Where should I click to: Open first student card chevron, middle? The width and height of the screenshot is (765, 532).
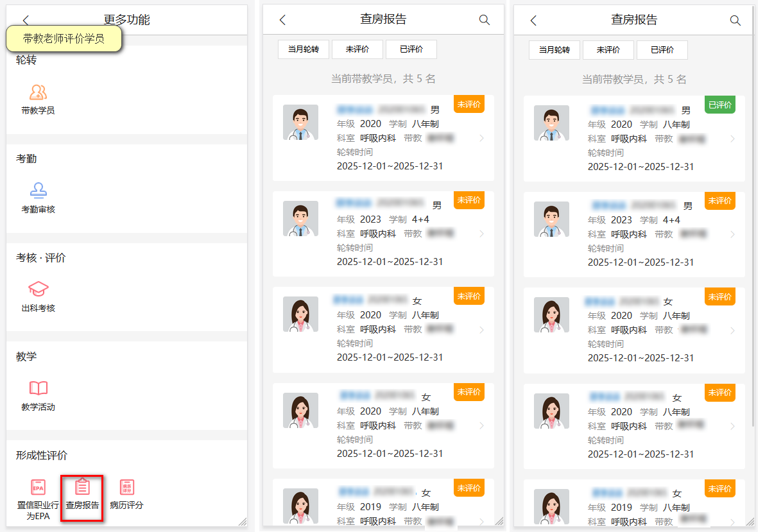pyautogui.click(x=481, y=138)
